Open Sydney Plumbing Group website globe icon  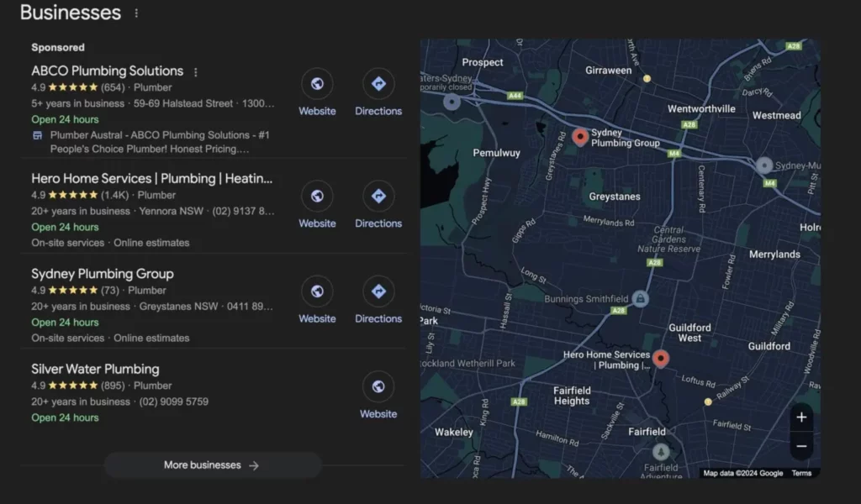tap(317, 291)
